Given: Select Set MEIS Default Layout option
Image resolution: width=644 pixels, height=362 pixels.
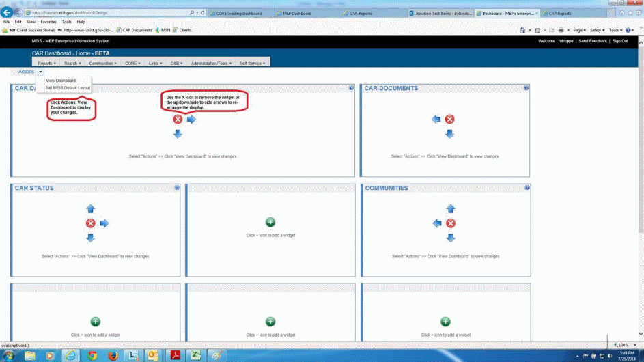Looking at the screenshot, I should pyautogui.click(x=68, y=87).
